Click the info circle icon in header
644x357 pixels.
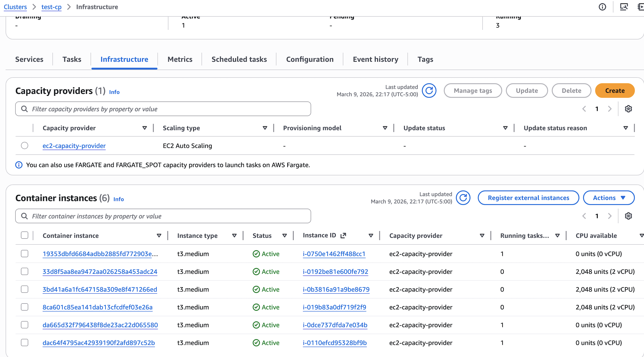(x=602, y=7)
